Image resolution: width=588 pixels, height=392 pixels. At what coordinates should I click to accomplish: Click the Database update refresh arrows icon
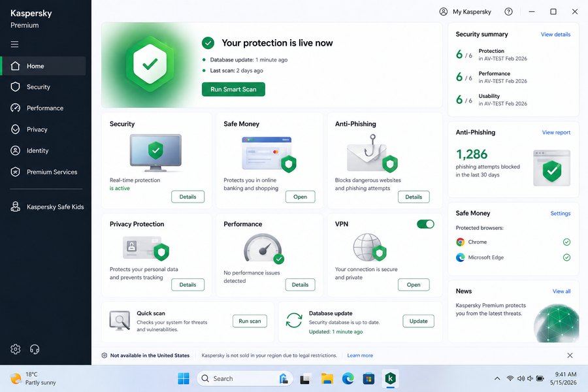tap(294, 320)
